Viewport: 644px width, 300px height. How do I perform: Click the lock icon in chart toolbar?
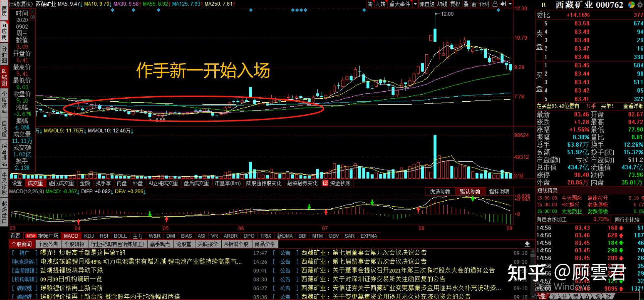pos(495,4)
